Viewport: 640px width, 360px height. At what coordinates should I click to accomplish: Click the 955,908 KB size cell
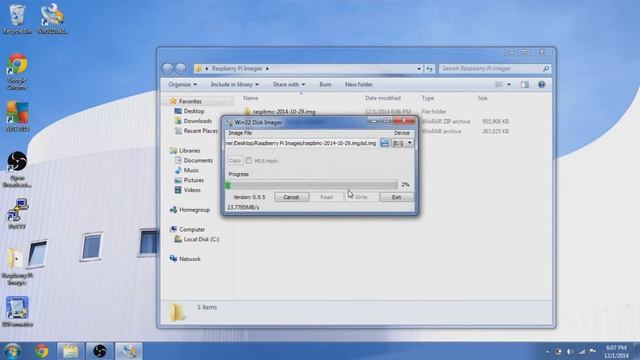(x=495, y=121)
